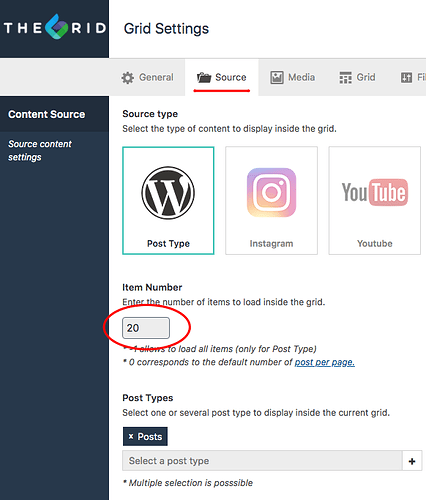Click the folder icon on Source tab
Viewport: 426px width, 500px height.
click(x=204, y=78)
